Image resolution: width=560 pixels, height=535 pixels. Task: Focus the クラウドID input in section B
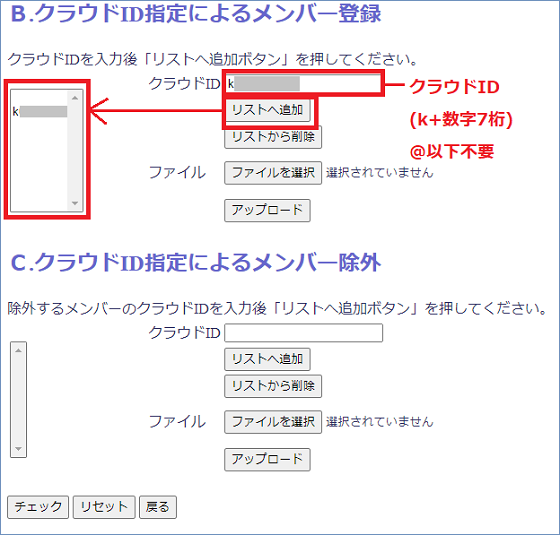tap(303, 84)
